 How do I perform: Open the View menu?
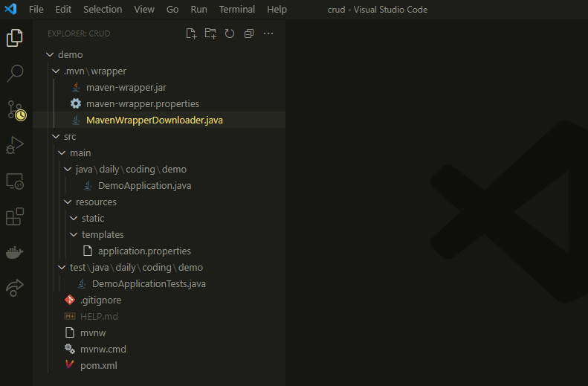click(144, 10)
